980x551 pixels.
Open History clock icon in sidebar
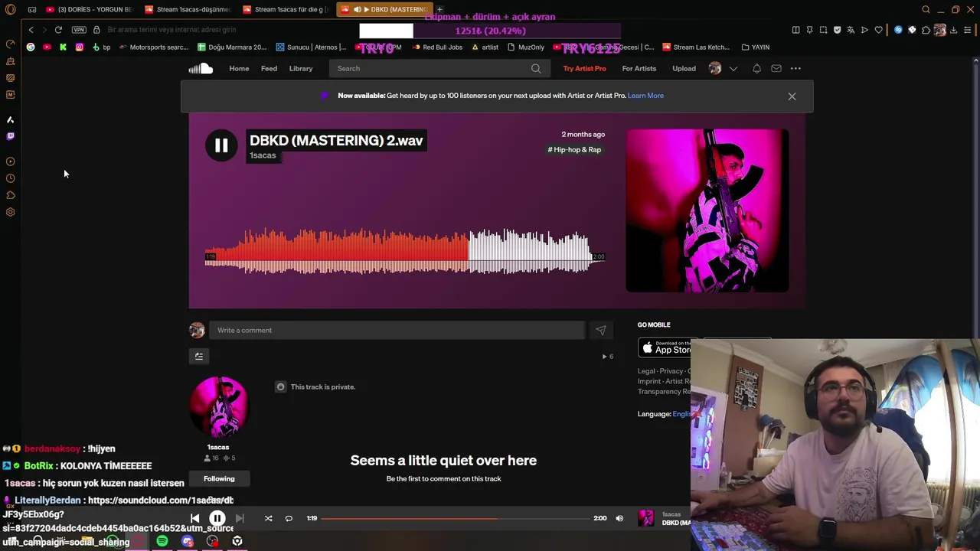10,178
